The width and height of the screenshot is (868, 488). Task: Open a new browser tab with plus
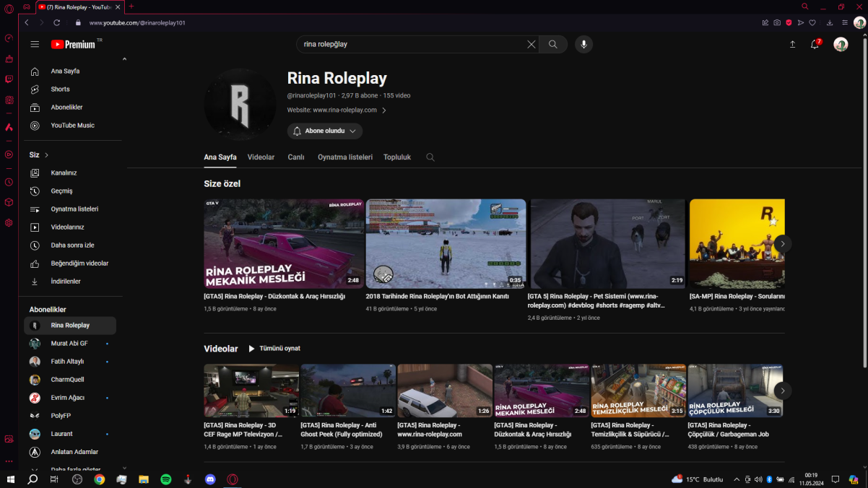(131, 6)
